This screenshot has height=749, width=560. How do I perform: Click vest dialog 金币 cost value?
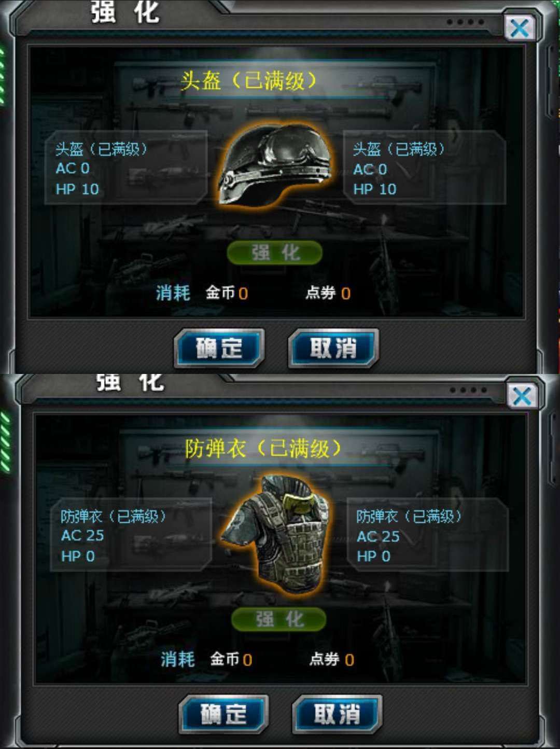[x=247, y=660]
